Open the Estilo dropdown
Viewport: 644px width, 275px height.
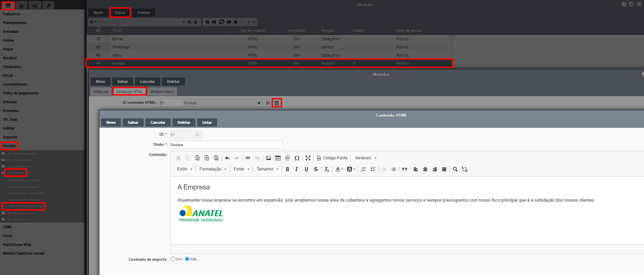[x=185, y=169]
